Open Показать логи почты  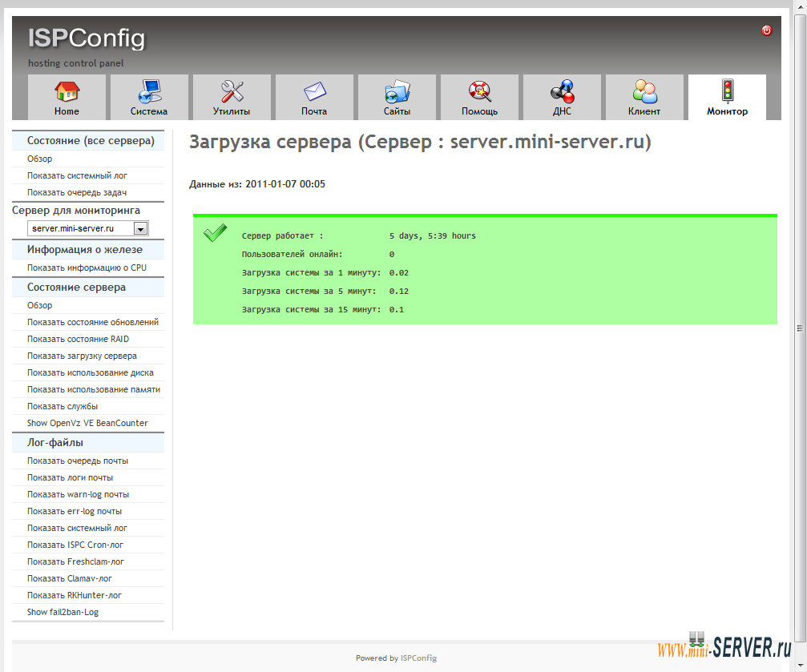tap(70, 477)
